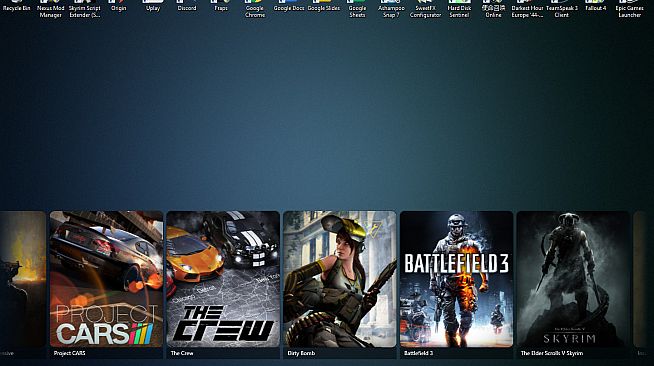Screen dimensions: 654x366
Task: Select the Google Sheets shortcut
Action: [357, 10]
